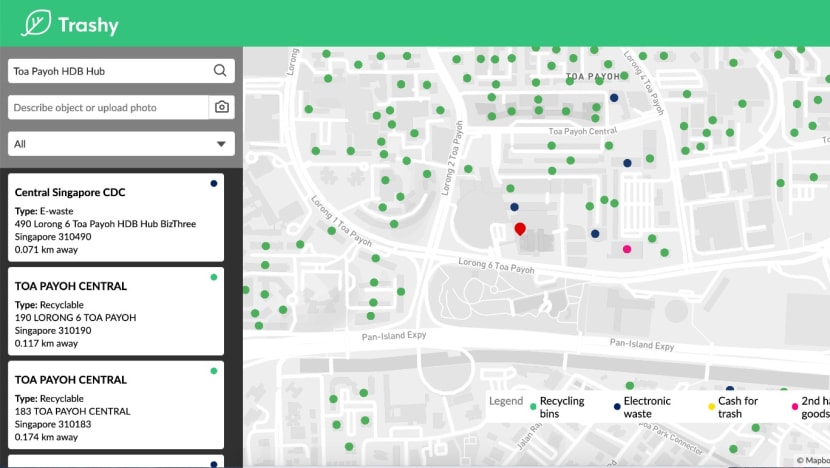Screen dimensions: 830x468
Task: Click the navy e-waste marker above red pin
Action: point(514,206)
